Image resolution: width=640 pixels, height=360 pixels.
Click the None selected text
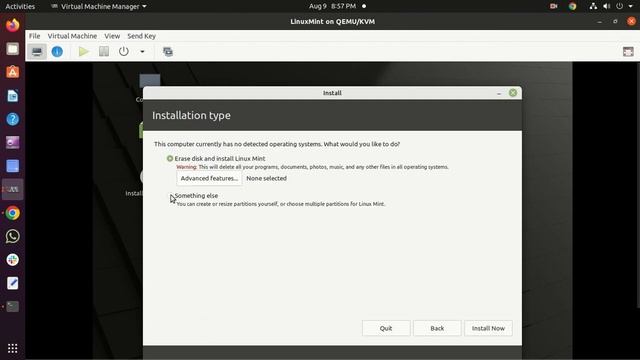pos(267,178)
